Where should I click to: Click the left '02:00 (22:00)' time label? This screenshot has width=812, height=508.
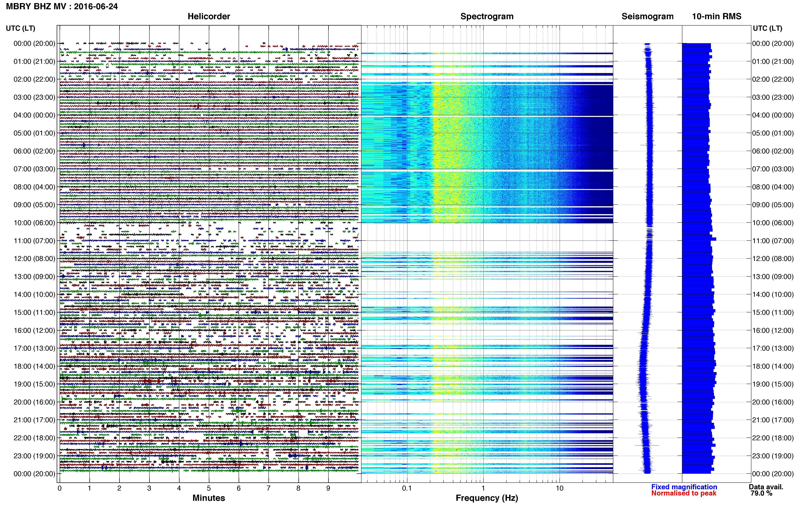[34, 79]
